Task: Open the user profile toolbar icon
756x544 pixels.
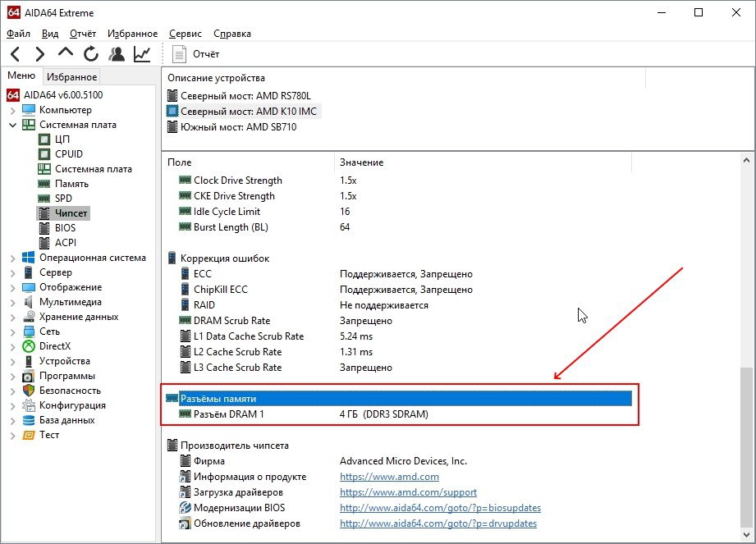Action: point(117,54)
